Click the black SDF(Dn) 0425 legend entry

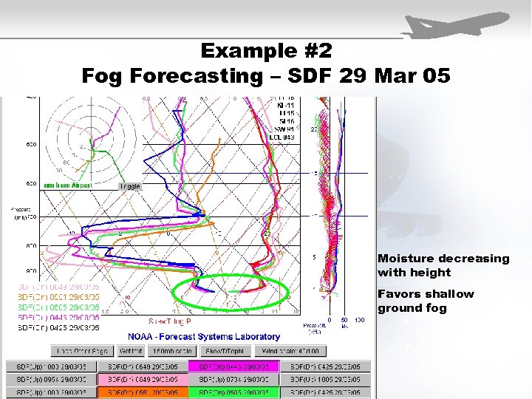(58, 328)
